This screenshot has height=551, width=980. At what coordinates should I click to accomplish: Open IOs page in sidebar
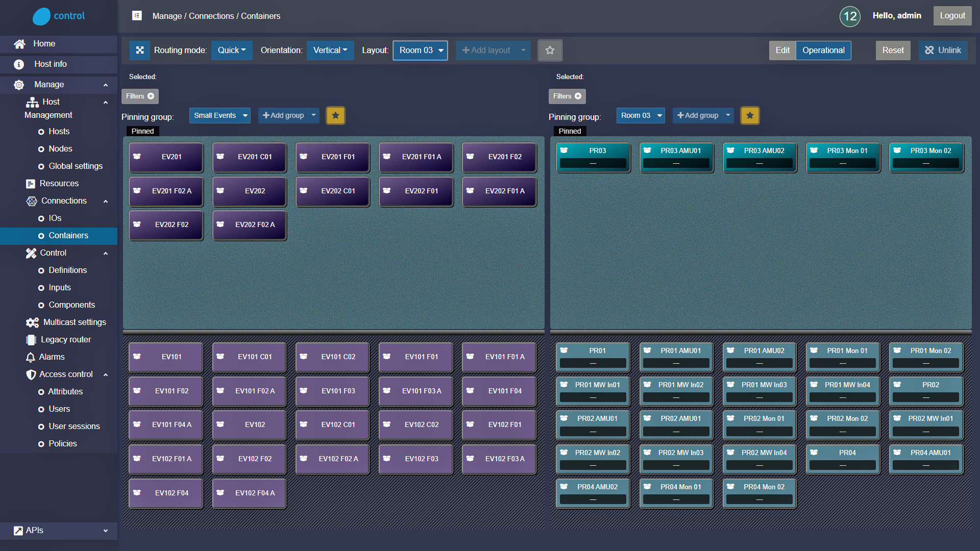click(x=55, y=218)
